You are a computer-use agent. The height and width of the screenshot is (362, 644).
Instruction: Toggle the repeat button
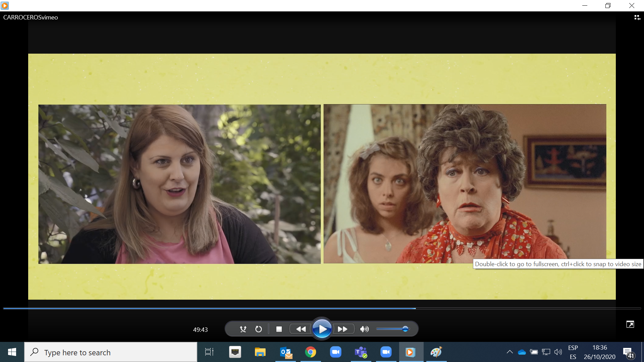(258, 329)
